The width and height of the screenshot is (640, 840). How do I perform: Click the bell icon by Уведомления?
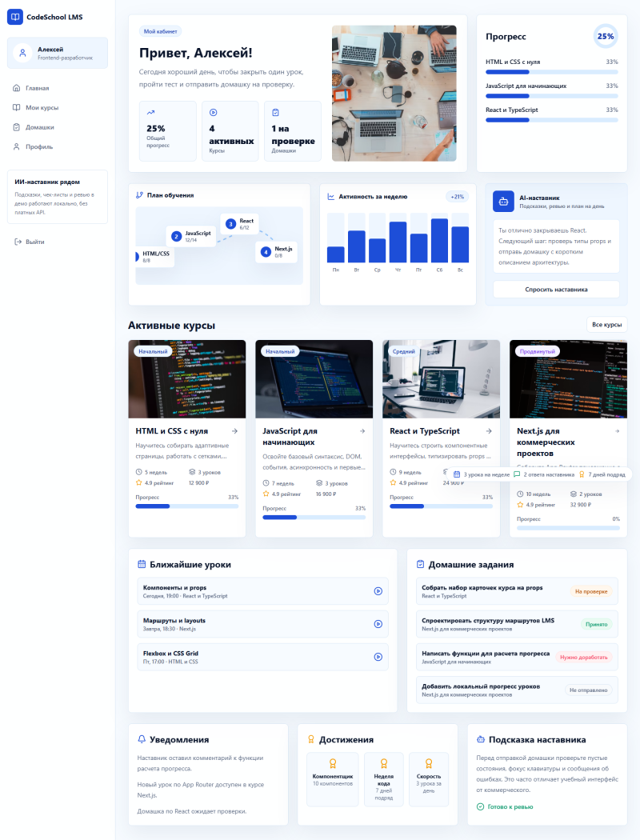(142, 739)
